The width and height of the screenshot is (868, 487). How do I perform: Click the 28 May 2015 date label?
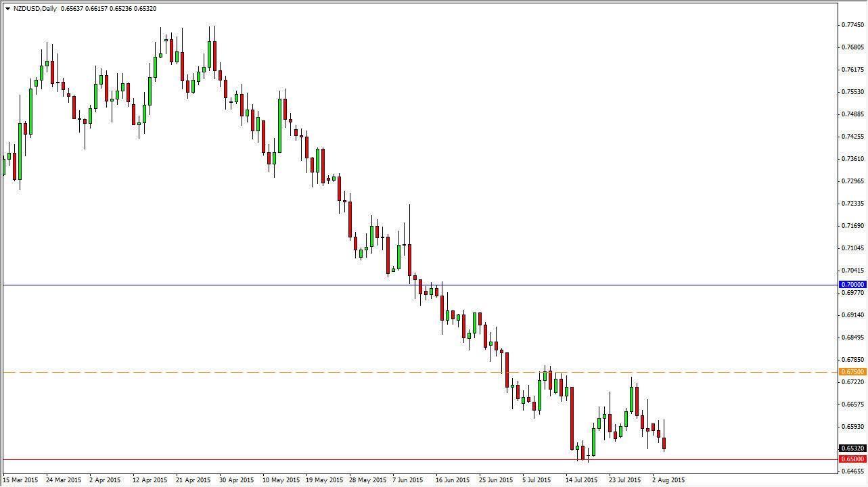coord(367,480)
